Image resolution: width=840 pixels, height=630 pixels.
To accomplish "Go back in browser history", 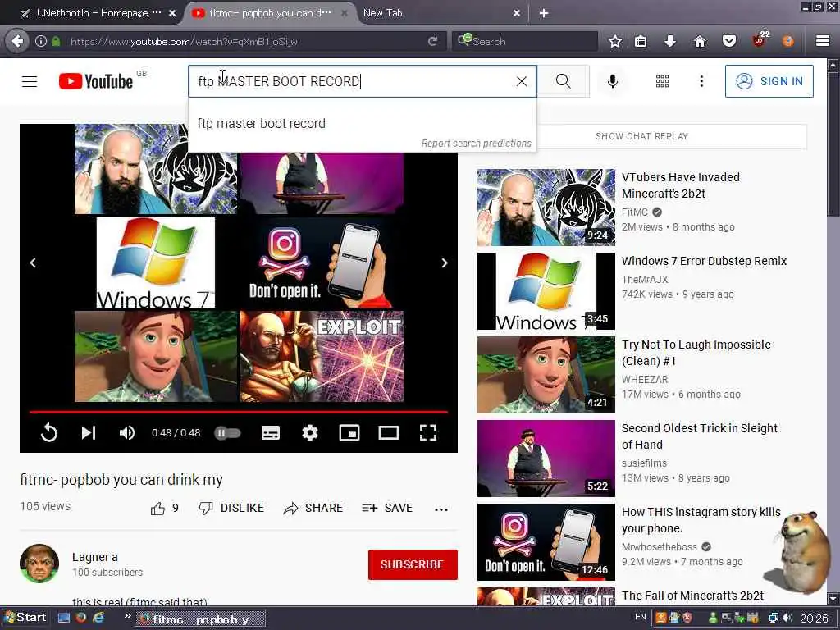I will pyautogui.click(x=17, y=41).
